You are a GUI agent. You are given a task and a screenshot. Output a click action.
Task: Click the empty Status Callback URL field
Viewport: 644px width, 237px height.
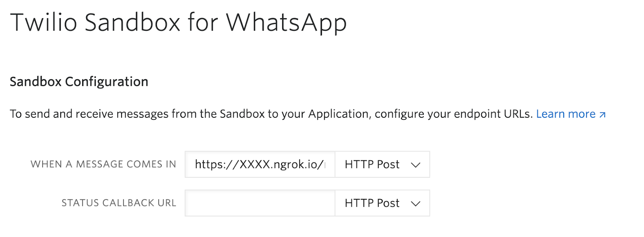click(x=260, y=203)
